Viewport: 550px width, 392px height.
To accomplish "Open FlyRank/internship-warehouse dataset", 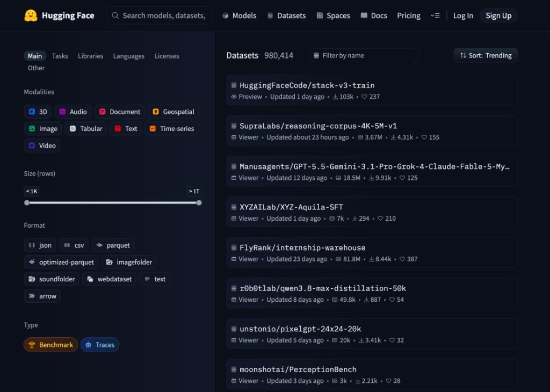I will [x=372, y=252].
